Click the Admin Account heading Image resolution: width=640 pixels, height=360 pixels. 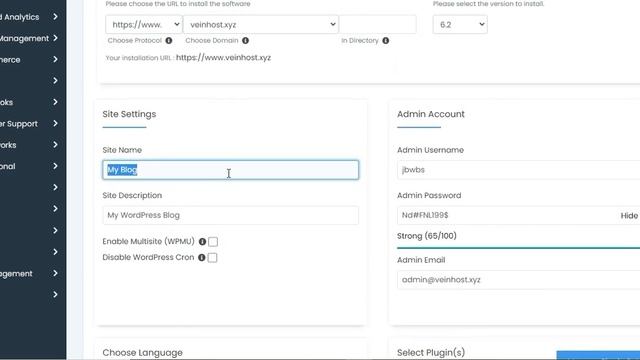pyautogui.click(x=431, y=114)
